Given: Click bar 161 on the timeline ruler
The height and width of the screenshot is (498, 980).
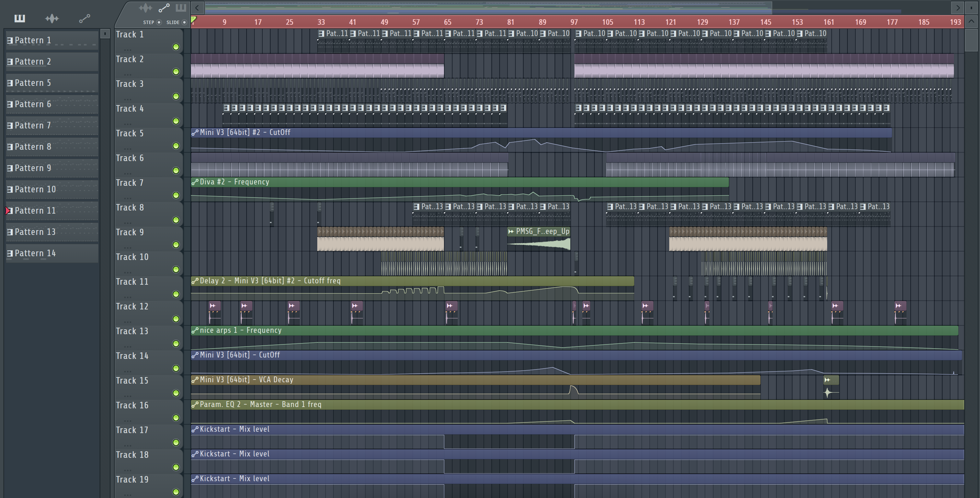Looking at the screenshot, I should pyautogui.click(x=829, y=22).
